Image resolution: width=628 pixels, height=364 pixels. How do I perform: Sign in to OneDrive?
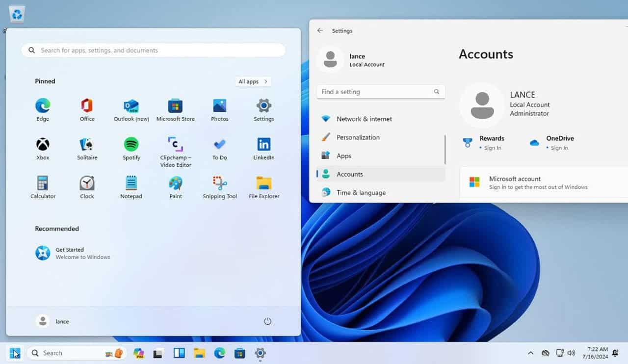click(559, 148)
